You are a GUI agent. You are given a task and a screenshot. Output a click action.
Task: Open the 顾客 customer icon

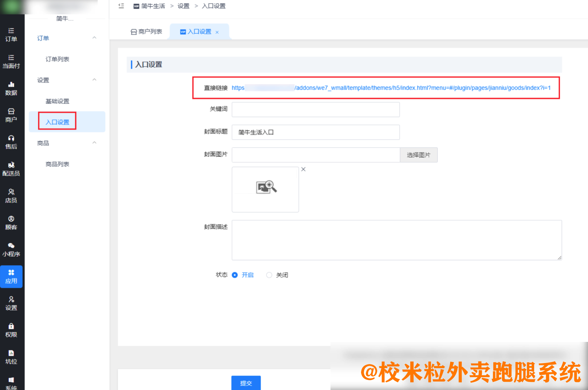point(12,222)
